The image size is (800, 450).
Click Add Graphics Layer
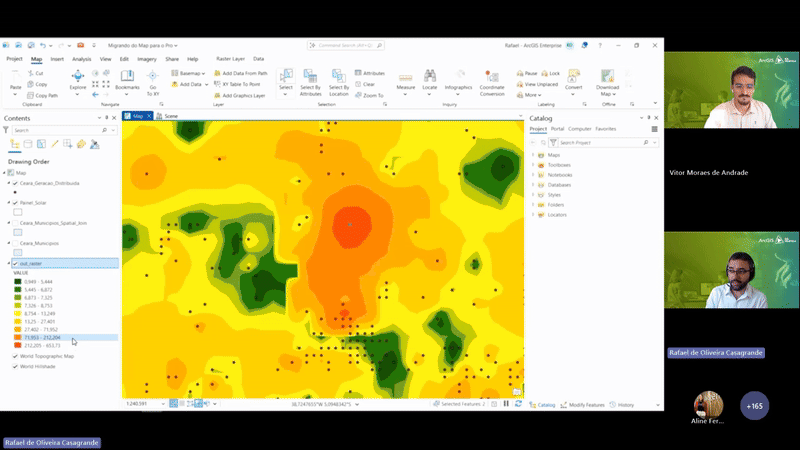(x=240, y=95)
